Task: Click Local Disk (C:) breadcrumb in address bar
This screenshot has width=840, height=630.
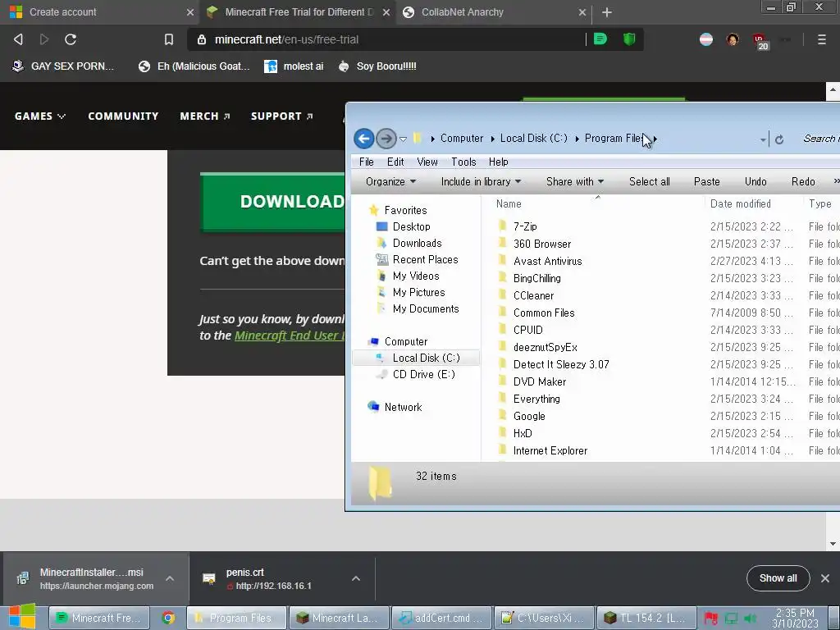Action: coord(533,139)
